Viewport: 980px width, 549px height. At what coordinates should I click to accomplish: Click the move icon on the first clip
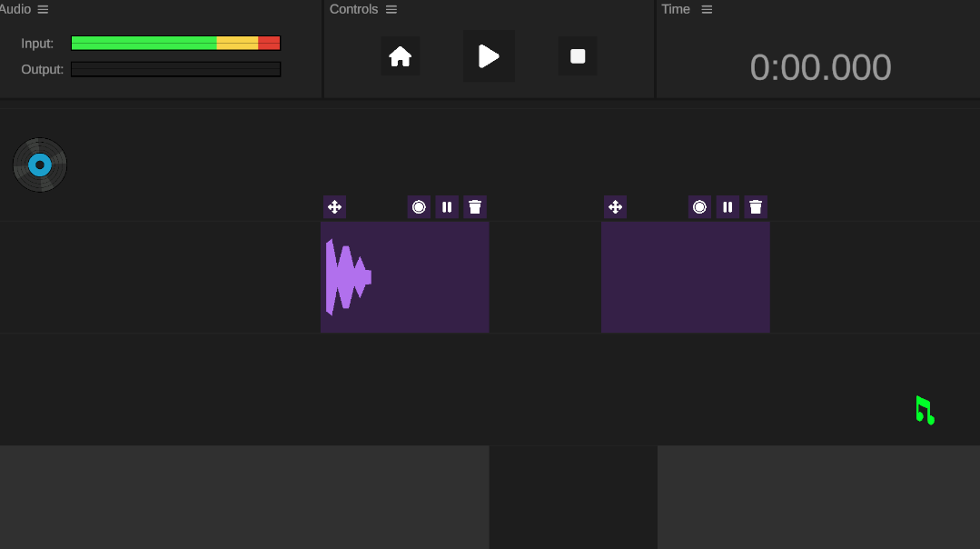[x=334, y=207]
